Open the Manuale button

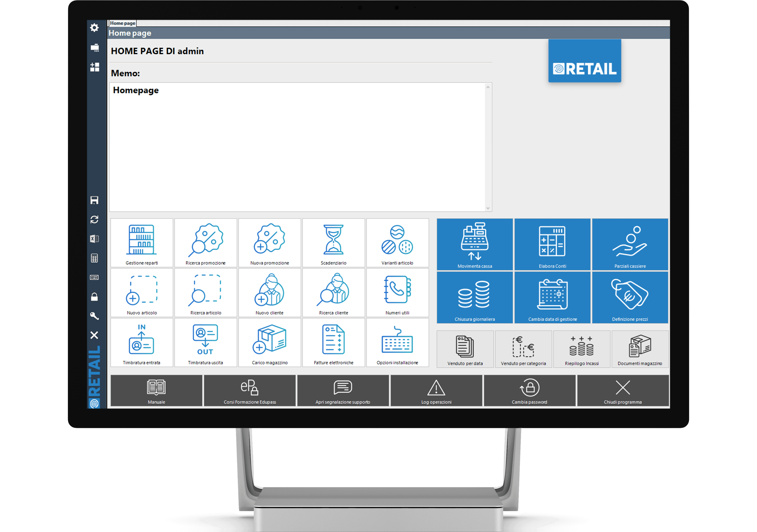[x=156, y=391]
